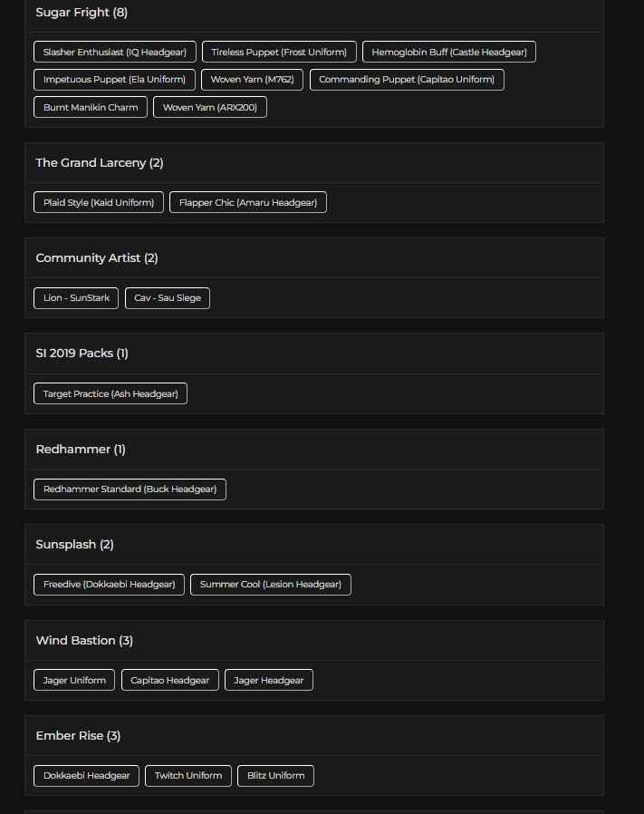Image resolution: width=644 pixels, height=814 pixels.
Task: Click the Slasher Enthusiast (IQ Headgear) tag
Action: (114, 53)
